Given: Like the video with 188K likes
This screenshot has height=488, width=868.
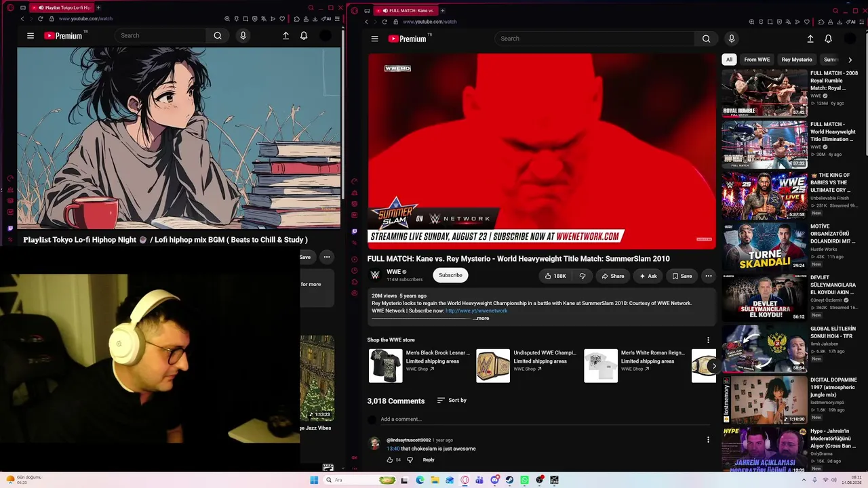Looking at the screenshot, I should [x=555, y=276].
